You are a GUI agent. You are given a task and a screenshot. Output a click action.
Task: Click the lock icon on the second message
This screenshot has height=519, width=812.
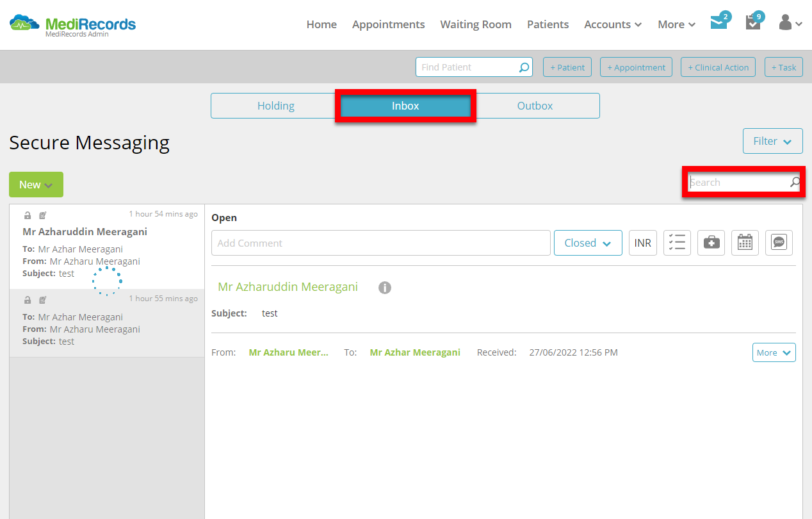(x=28, y=300)
